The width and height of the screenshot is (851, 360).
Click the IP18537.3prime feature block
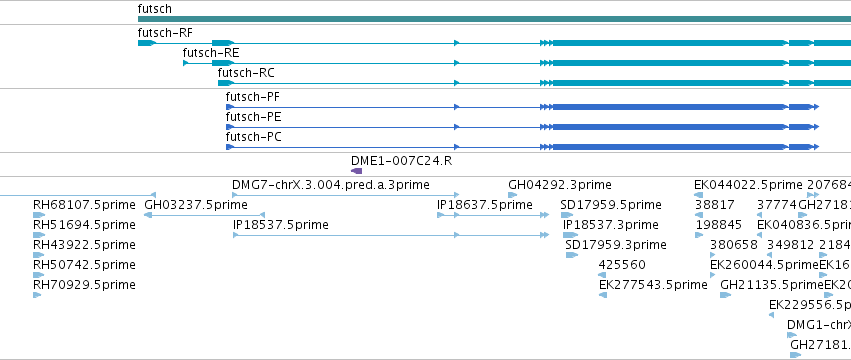(x=570, y=235)
